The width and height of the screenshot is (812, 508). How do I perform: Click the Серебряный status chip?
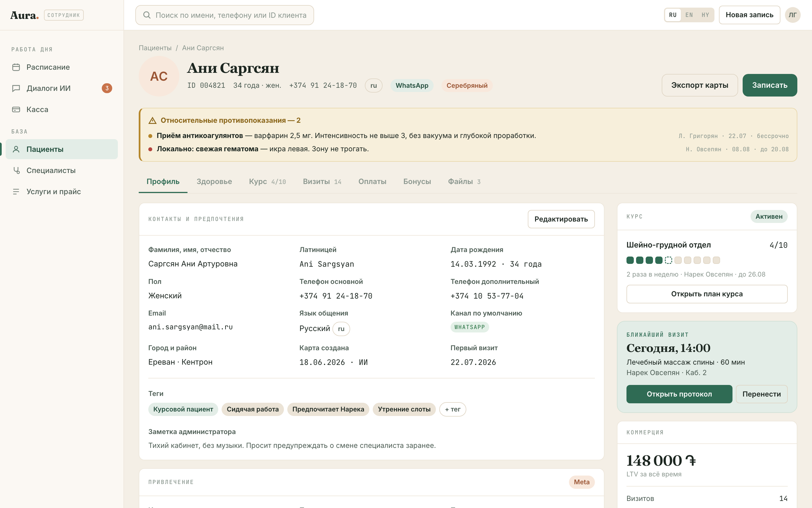(467, 85)
